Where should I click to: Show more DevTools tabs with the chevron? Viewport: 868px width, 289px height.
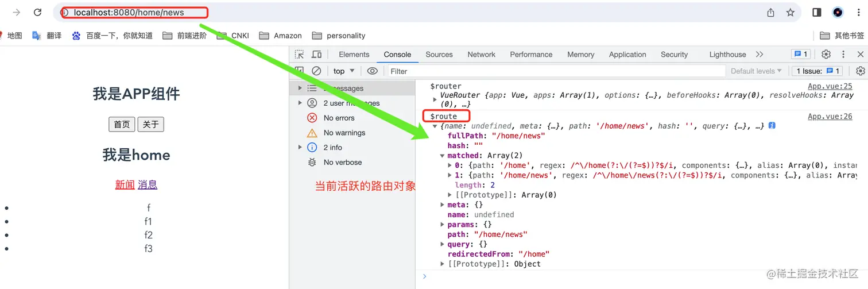(x=759, y=55)
